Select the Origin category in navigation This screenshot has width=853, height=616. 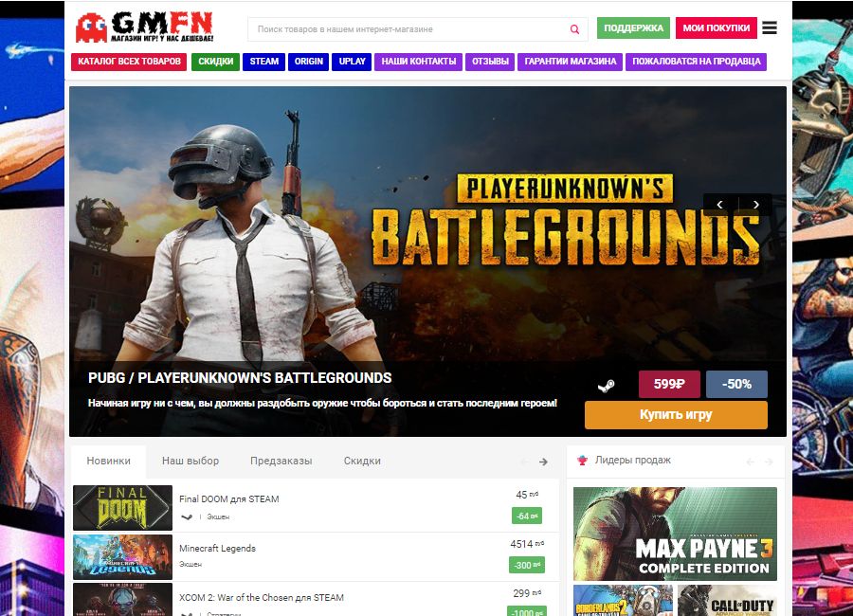(308, 62)
